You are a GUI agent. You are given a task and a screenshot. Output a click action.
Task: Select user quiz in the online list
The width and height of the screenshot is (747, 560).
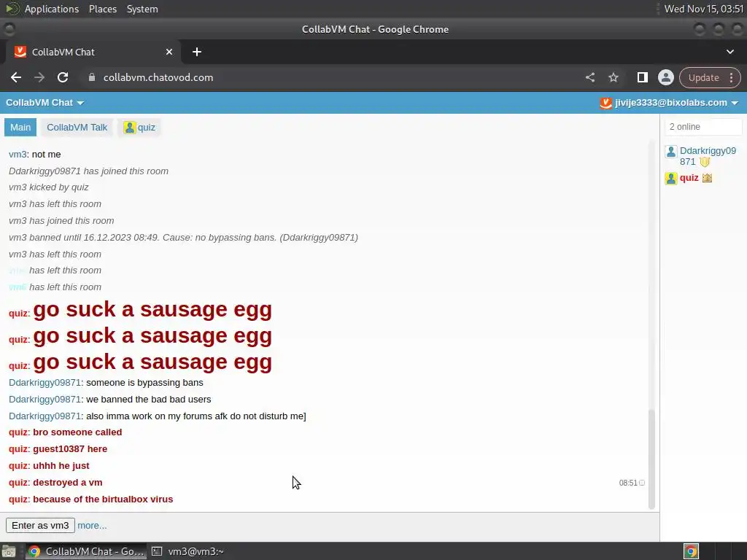click(x=689, y=178)
